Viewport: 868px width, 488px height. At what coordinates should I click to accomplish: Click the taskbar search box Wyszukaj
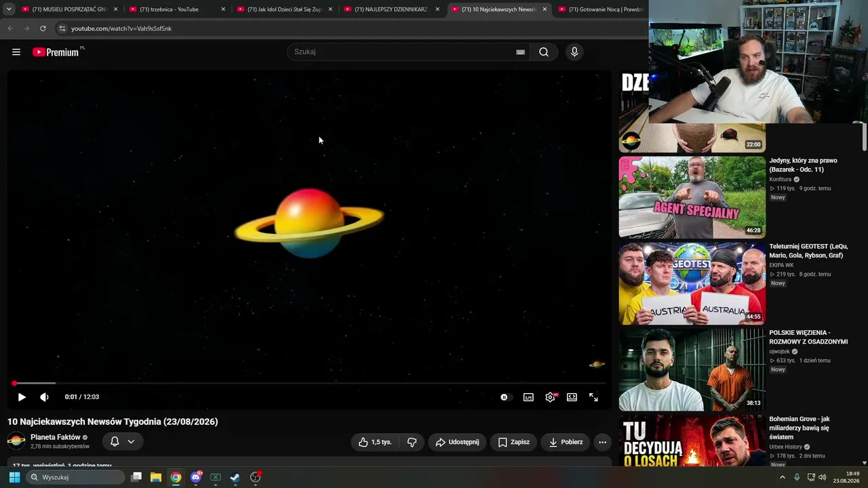coord(75,477)
